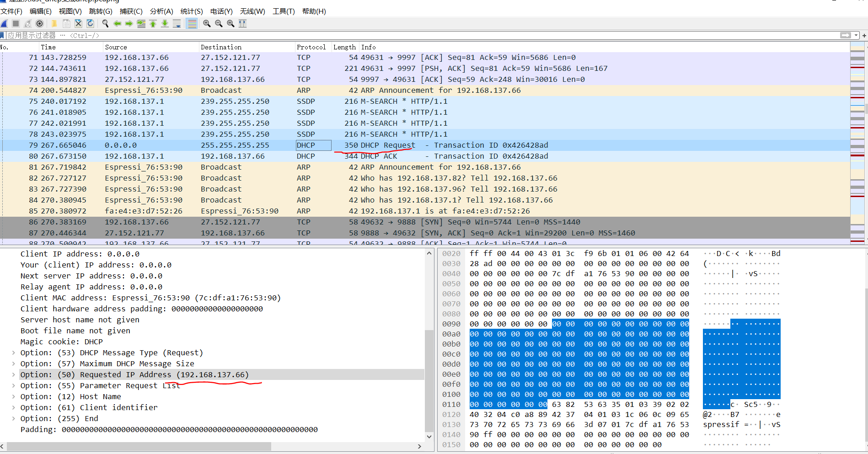Sort packets by Source column header
Viewport: 868px width, 454px height.
[151, 47]
